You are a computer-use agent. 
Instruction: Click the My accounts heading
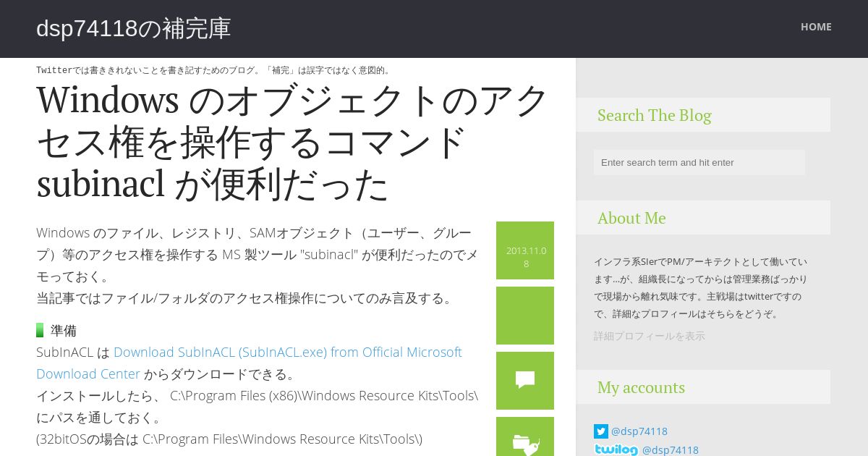(x=641, y=387)
